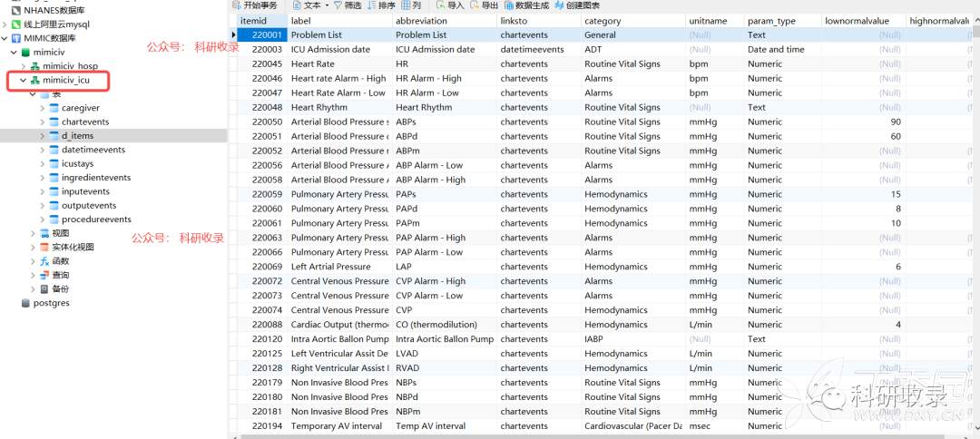This screenshot has width=980, height=439.
Task: Click the category column header
Action: click(603, 20)
